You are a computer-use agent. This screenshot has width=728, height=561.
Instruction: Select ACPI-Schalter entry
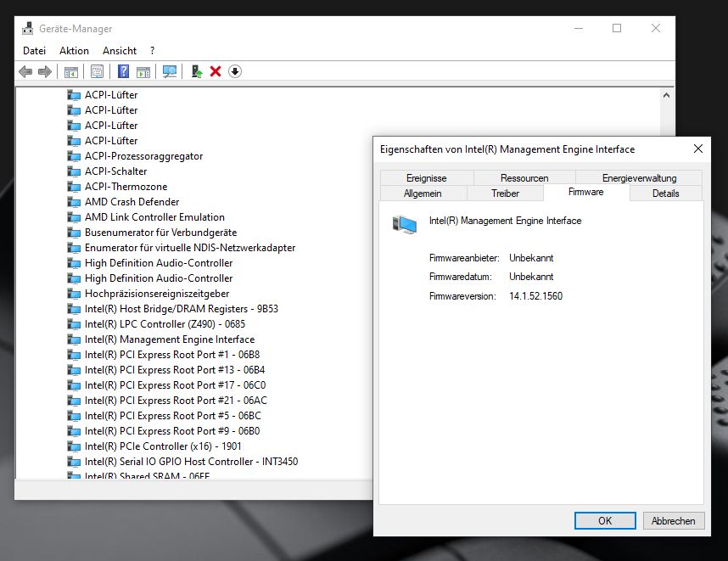click(115, 171)
